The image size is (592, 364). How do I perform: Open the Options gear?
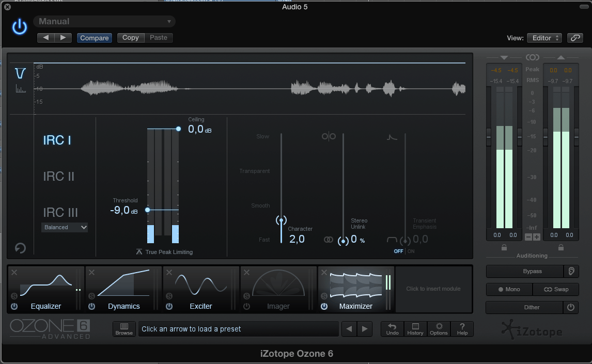pos(439,329)
